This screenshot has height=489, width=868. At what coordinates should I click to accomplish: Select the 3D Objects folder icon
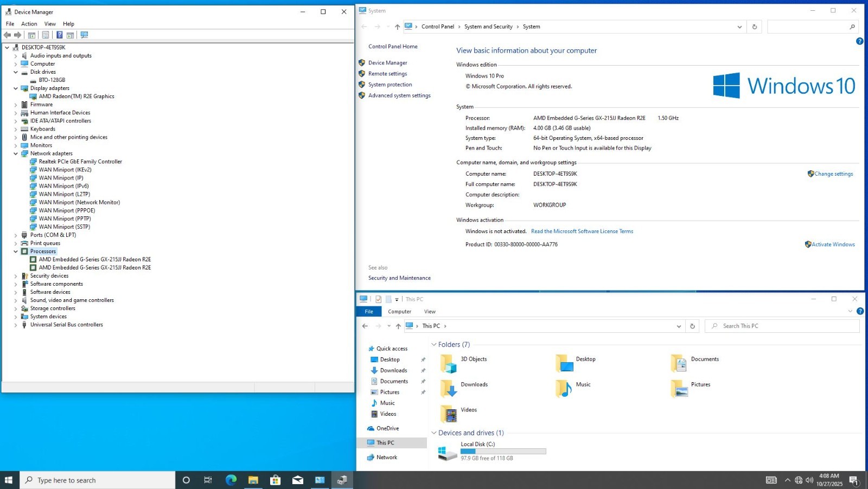tap(448, 363)
